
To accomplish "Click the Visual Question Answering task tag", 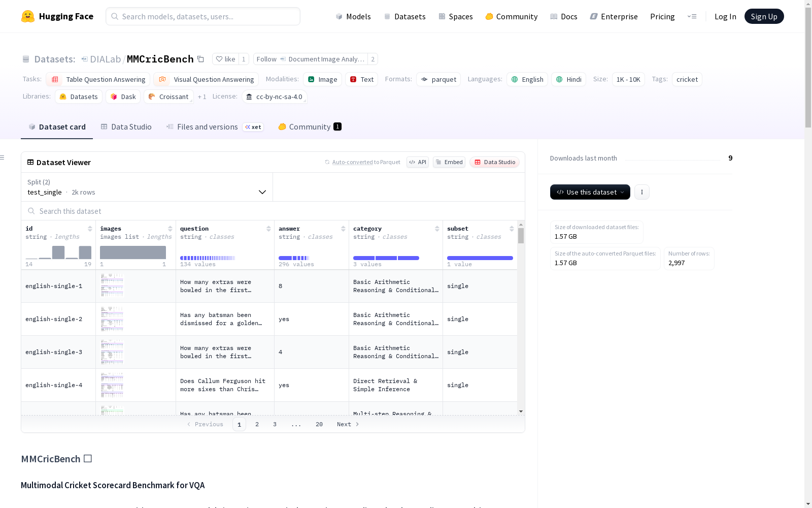I will 206,79.
